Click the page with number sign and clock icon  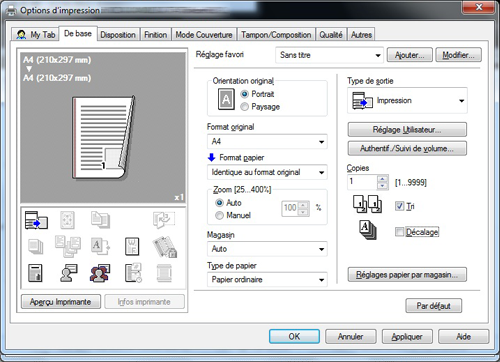coord(133,273)
